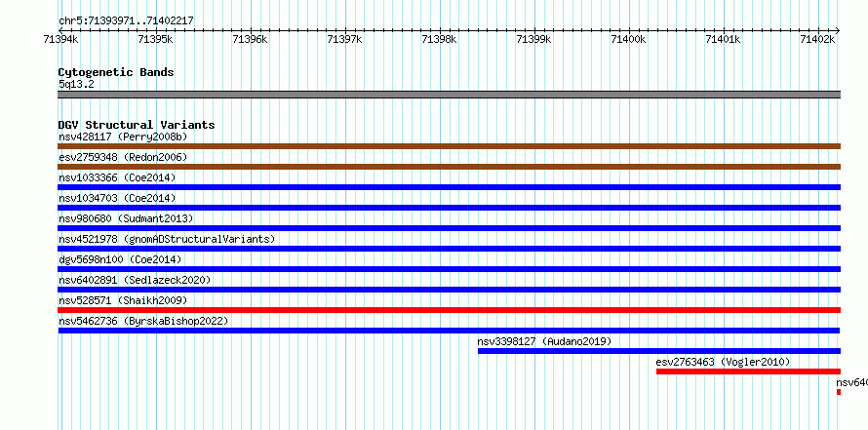The height and width of the screenshot is (430, 868).
Task: Click the blue bar under dgv5698n100
Action: coord(449,269)
